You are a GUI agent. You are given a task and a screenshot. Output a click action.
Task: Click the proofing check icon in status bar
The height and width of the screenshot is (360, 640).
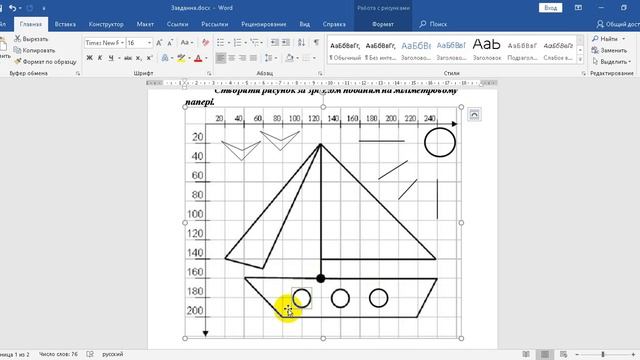[x=90, y=354]
